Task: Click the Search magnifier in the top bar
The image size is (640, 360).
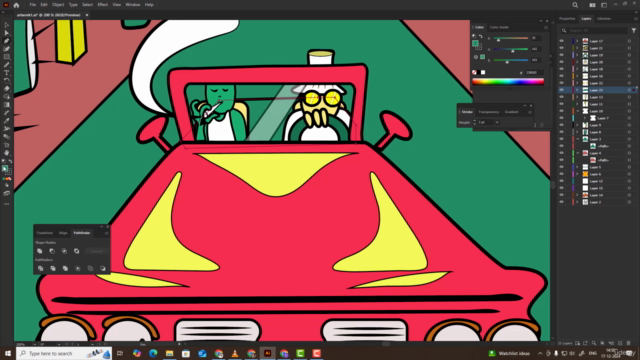Action: click(575, 5)
